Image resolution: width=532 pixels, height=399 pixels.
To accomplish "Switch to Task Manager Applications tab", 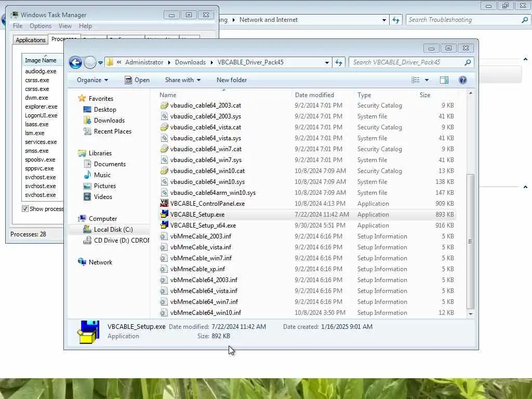I will (x=31, y=40).
